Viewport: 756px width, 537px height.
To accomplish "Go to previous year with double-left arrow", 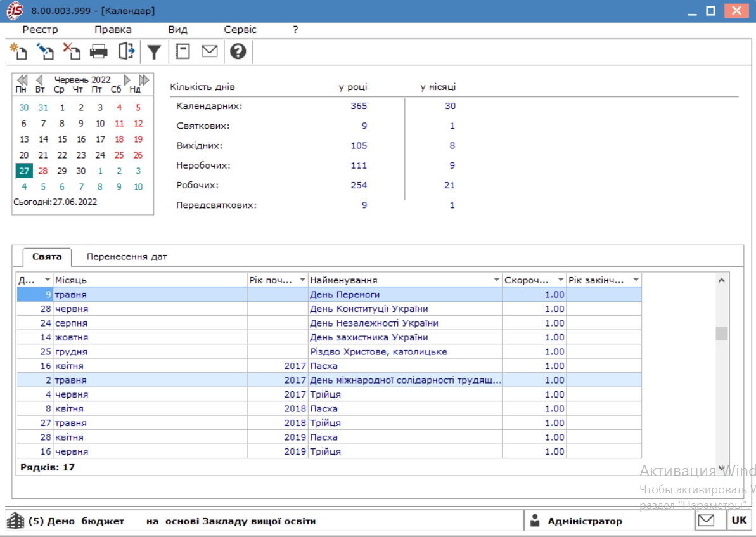I will tap(22, 80).
